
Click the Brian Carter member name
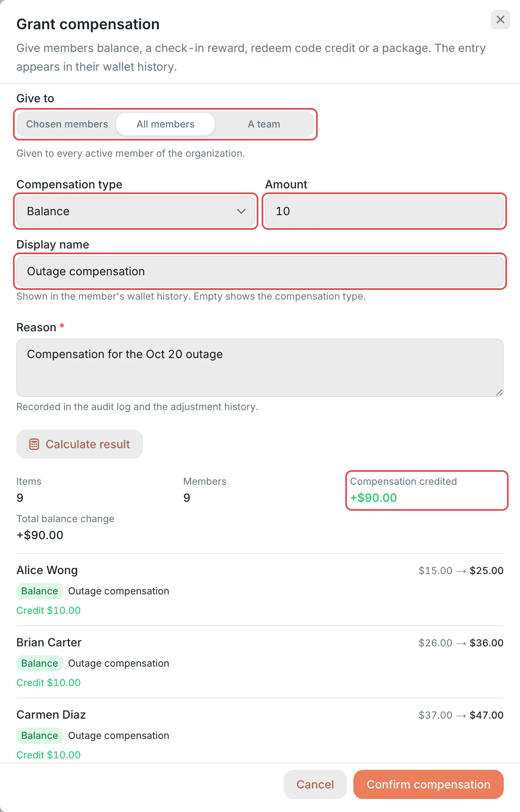tap(49, 643)
